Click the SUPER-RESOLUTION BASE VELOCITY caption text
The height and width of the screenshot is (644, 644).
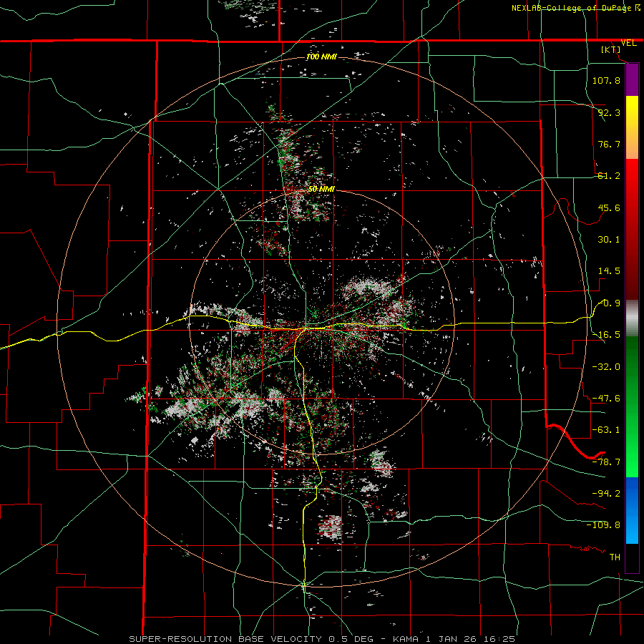coord(227,639)
